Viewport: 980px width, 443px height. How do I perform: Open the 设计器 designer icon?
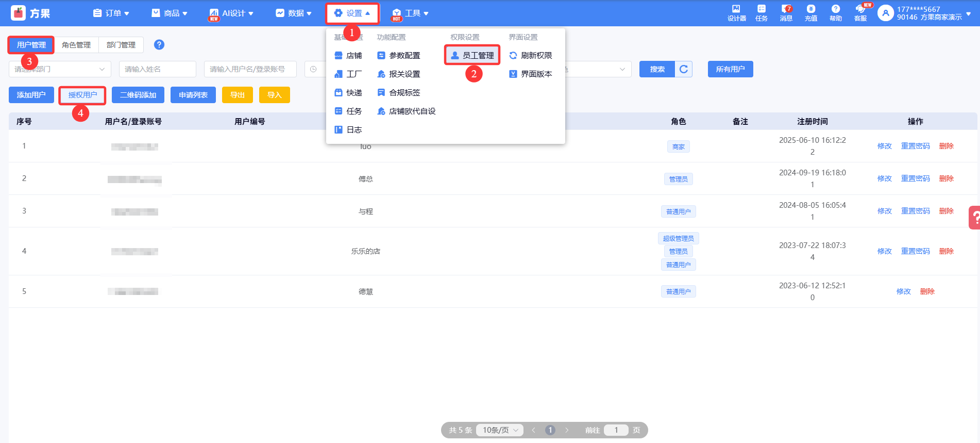coord(736,13)
